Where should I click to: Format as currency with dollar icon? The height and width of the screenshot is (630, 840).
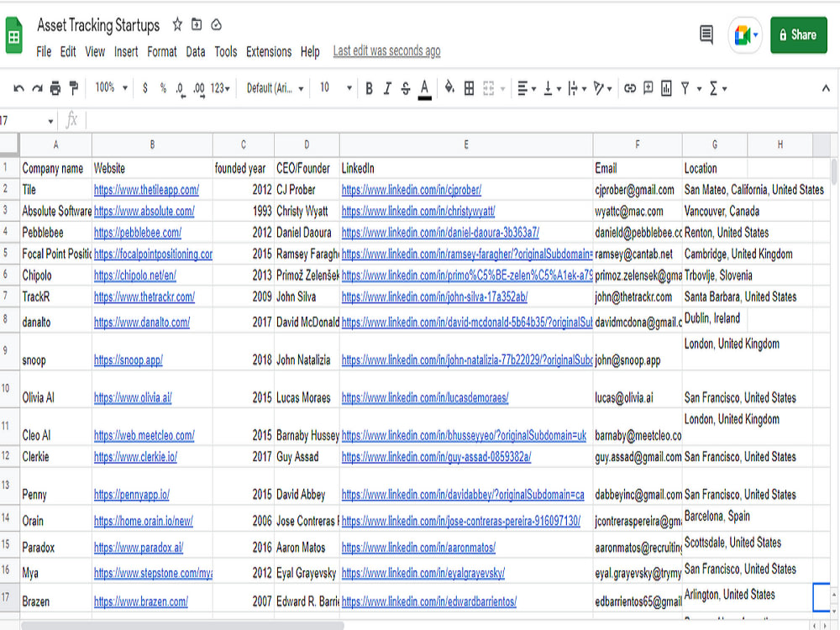[145, 88]
